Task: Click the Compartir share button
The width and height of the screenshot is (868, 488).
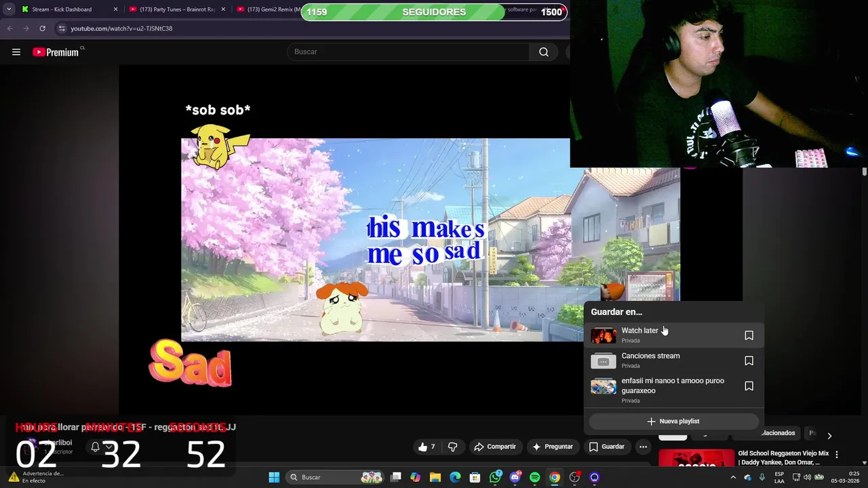Action: coord(495,447)
